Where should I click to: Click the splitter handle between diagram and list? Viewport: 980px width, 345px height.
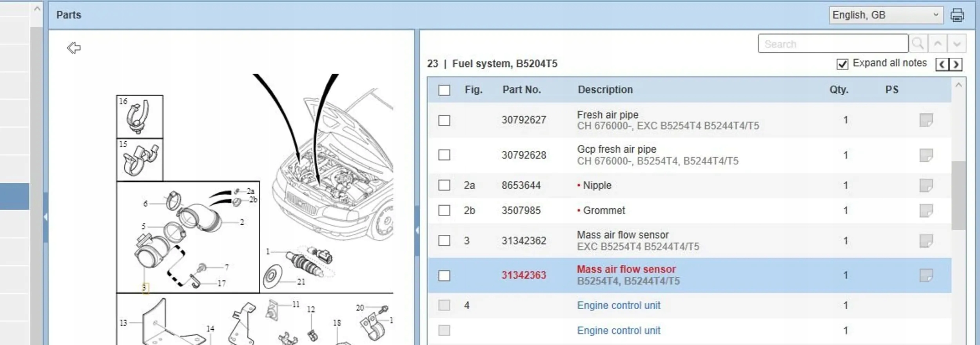(x=417, y=230)
